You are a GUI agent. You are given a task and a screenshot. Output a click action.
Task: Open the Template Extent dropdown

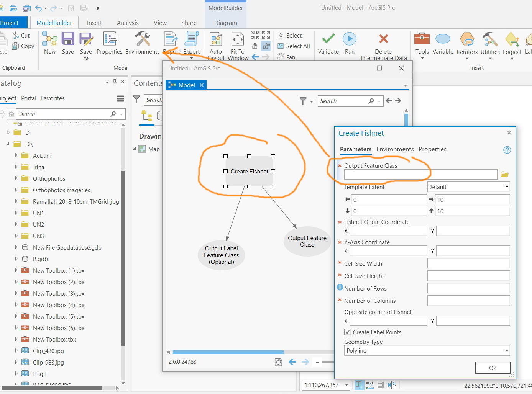pyautogui.click(x=507, y=187)
